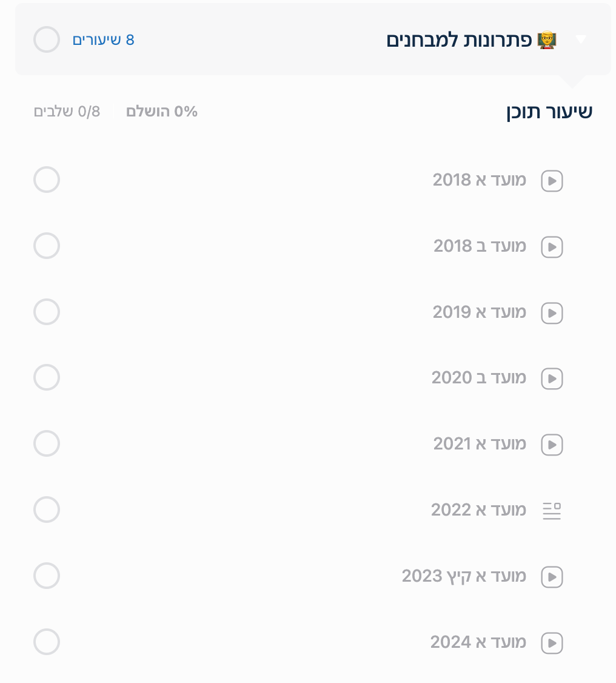Collapse the פתרונות למבחנים section arrow

[x=581, y=40]
